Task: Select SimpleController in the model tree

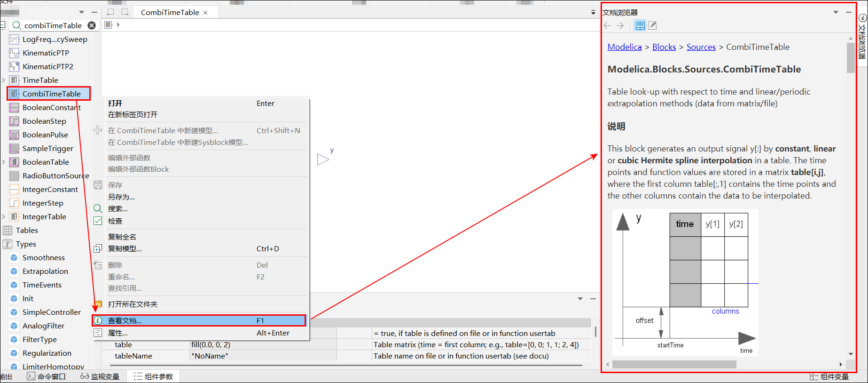Action: point(51,312)
